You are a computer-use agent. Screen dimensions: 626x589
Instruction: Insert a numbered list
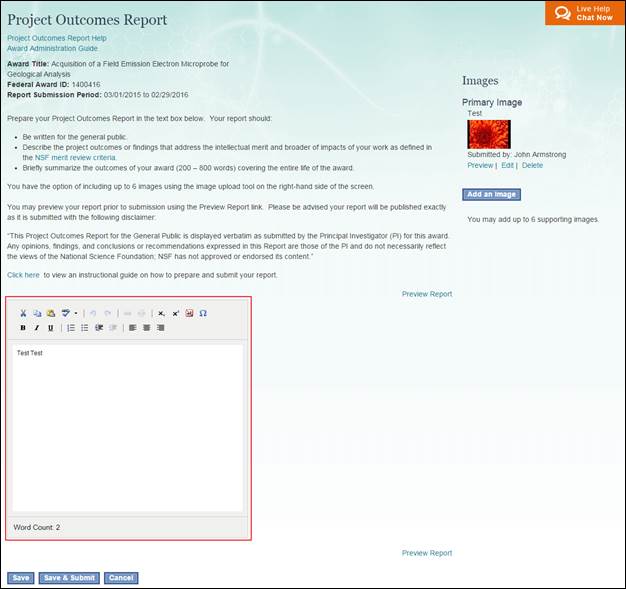tap(71, 328)
